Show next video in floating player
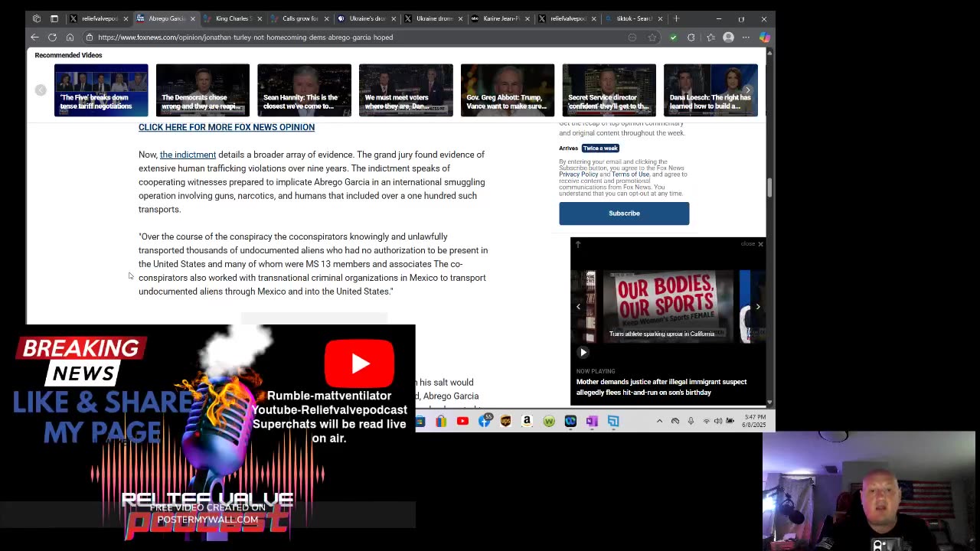Image resolution: width=980 pixels, height=551 pixels. 758,307
